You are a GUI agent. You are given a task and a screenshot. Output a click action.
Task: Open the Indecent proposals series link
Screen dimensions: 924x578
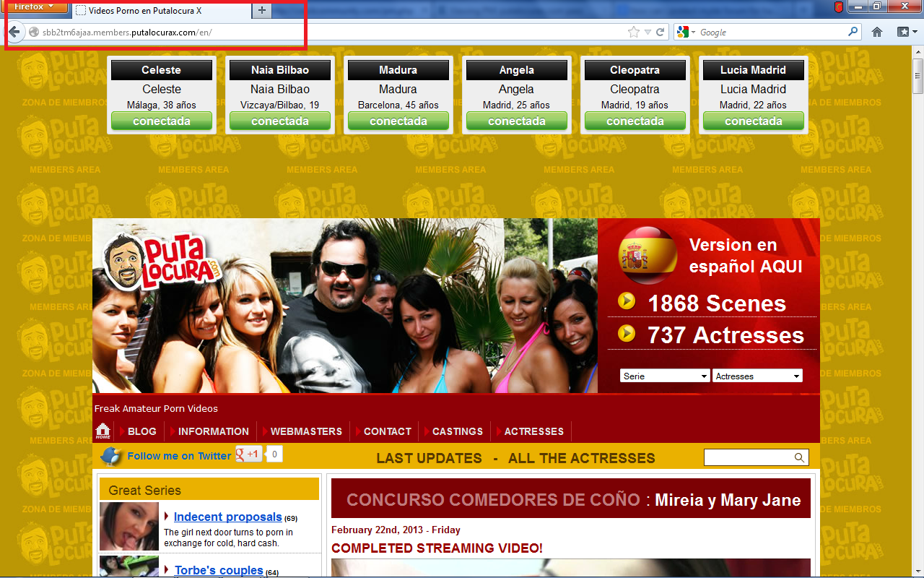(x=228, y=517)
